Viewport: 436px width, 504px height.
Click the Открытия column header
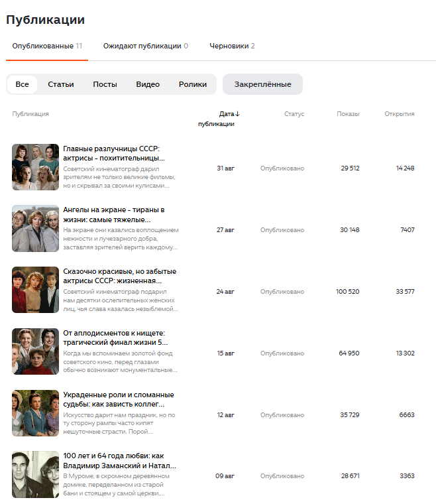[x=400, y=114]
